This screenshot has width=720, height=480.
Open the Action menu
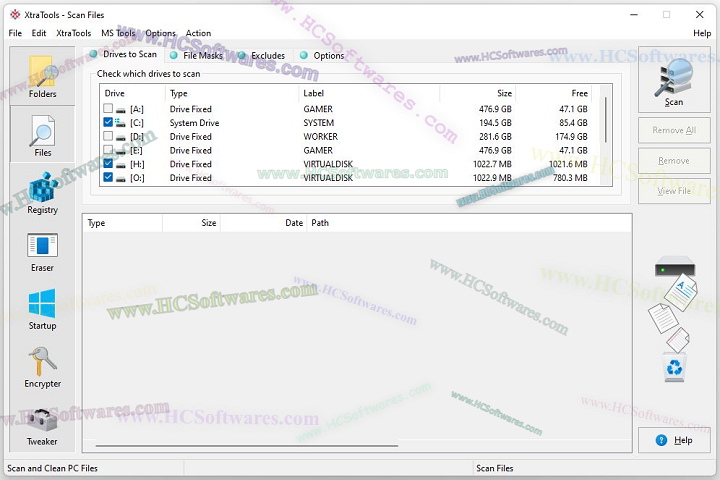point(198,33)
